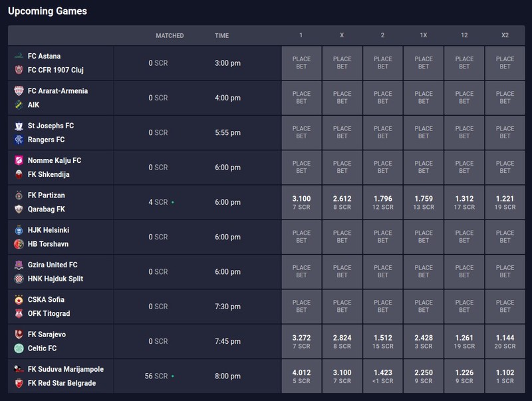Open the Rangers FC team name link

[46, 140]
